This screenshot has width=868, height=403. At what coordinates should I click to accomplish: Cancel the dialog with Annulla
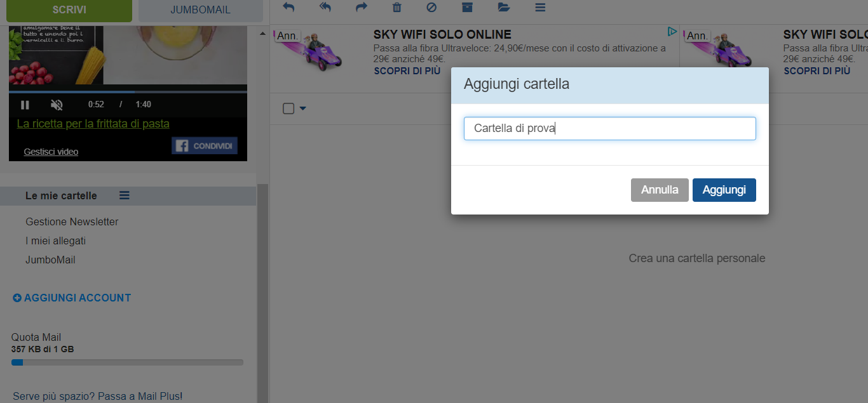pos(660,189)
